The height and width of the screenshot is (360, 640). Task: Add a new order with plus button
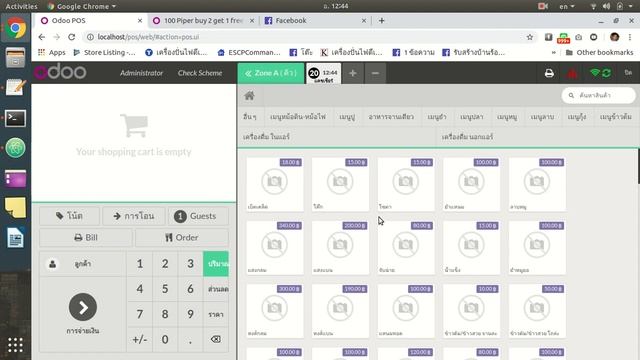point(353,73)
